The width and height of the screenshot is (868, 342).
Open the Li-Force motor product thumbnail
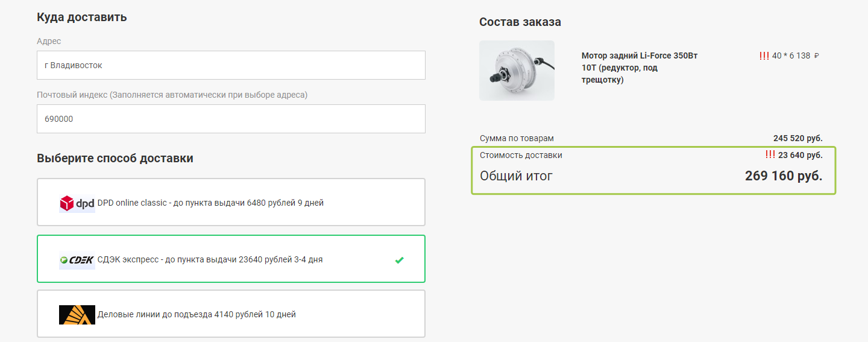(517, 71)
